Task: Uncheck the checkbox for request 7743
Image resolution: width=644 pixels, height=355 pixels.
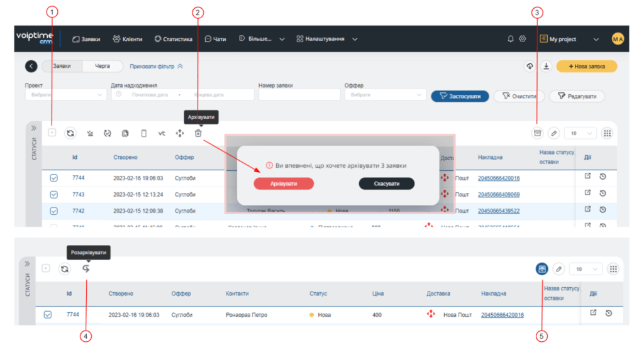Action: (54, 195)
